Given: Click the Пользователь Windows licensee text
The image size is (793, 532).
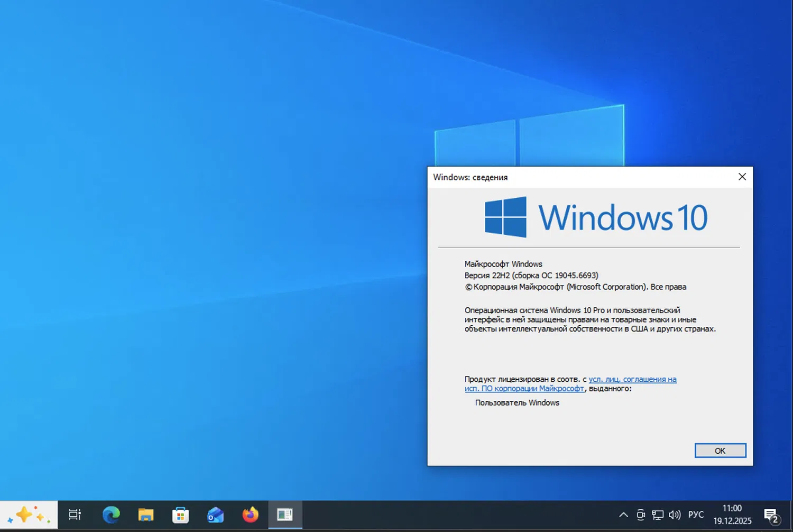Looking at the screenshot, I should tap(517, 402).
